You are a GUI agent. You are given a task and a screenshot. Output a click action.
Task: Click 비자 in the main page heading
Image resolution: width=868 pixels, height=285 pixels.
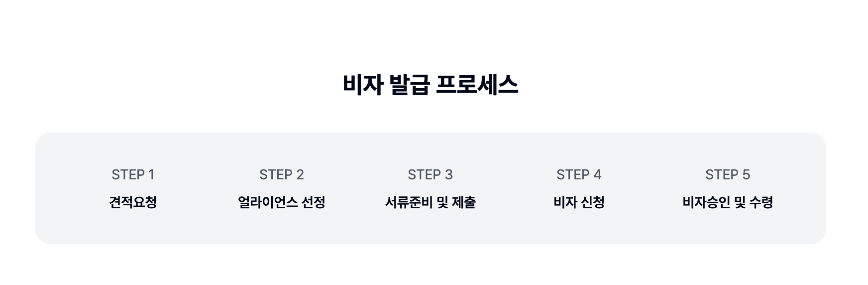click(x=363, y=85)
